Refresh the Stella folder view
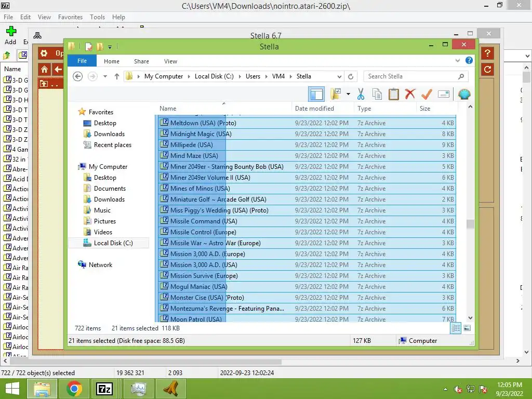Screen dimensions: 532x399 tap(351, 76)
